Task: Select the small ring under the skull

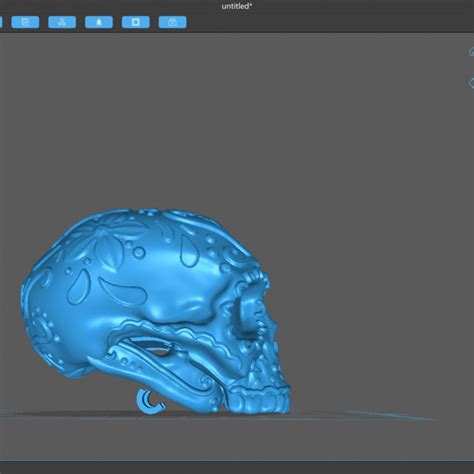Action: coord(151,401)
